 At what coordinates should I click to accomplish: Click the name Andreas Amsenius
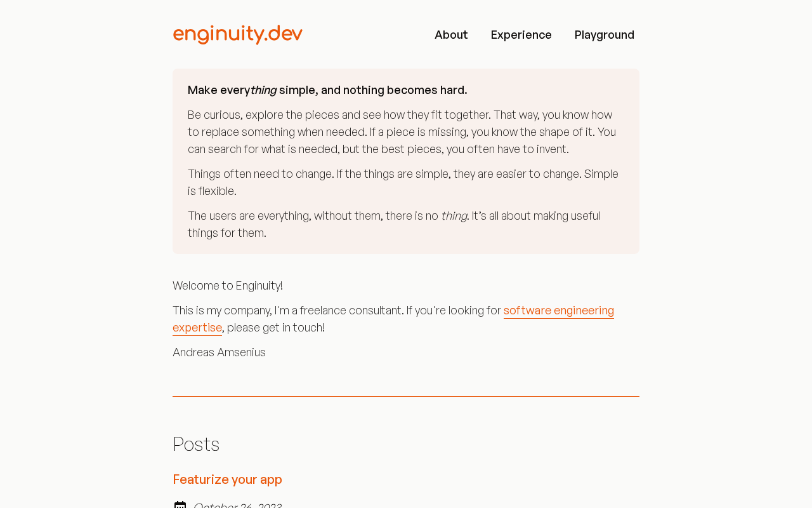click(219, 352)
